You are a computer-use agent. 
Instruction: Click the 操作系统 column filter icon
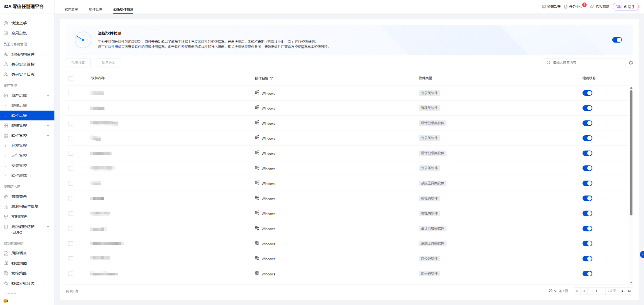click(x=271, y=79)
